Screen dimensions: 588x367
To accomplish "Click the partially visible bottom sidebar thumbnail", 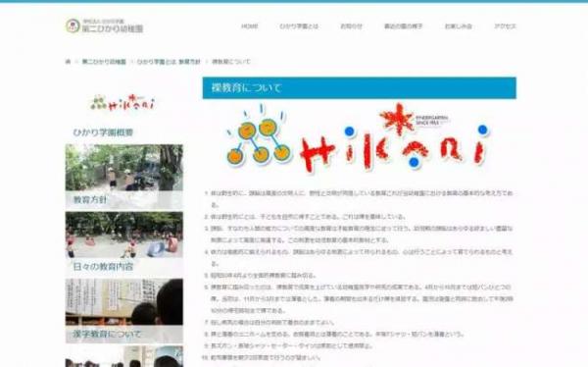I will (124, 356).
